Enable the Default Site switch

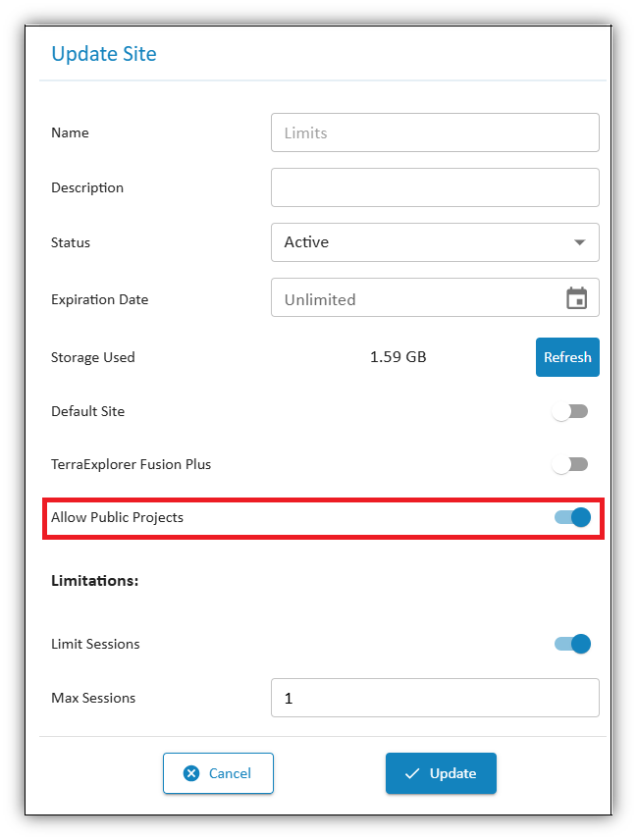point(570,411)
